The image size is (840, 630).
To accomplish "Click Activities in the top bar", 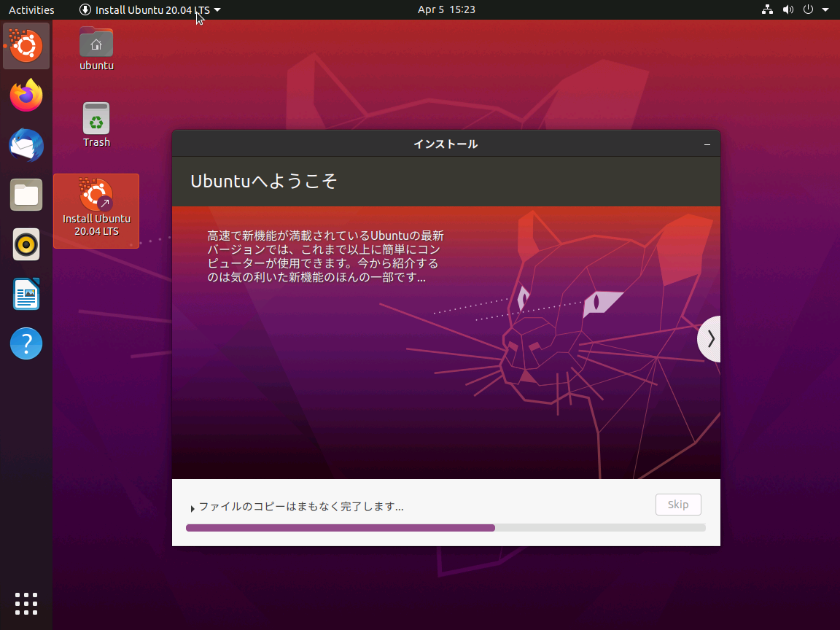I will click(x=31, y=9).
